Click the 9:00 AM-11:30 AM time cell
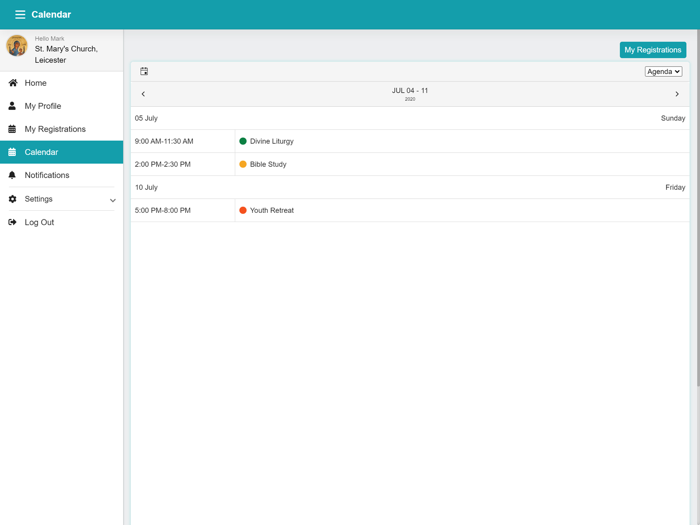The height and width of the screenshot is (525, 700). (183, 141)
